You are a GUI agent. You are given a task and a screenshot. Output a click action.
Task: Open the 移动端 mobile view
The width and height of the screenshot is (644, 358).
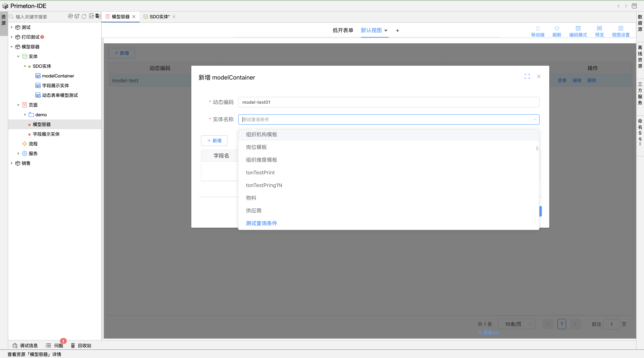pos(538,31)
